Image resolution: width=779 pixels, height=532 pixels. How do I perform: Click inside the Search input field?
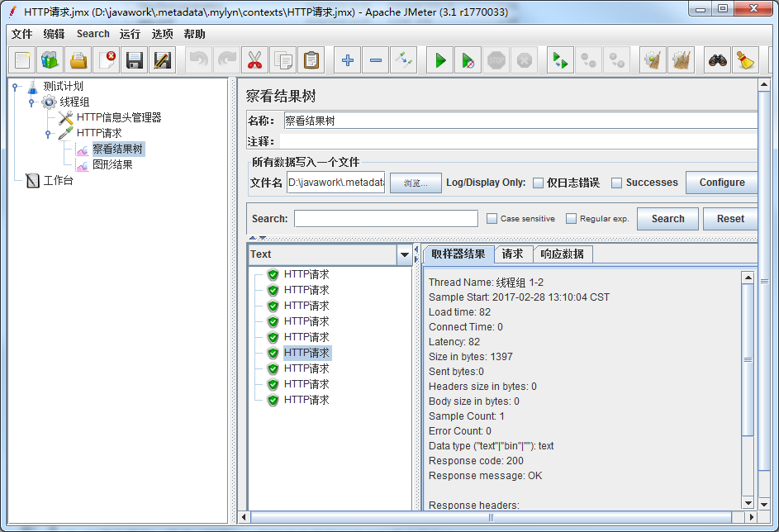pyautogui.click(x=384, y=218)
